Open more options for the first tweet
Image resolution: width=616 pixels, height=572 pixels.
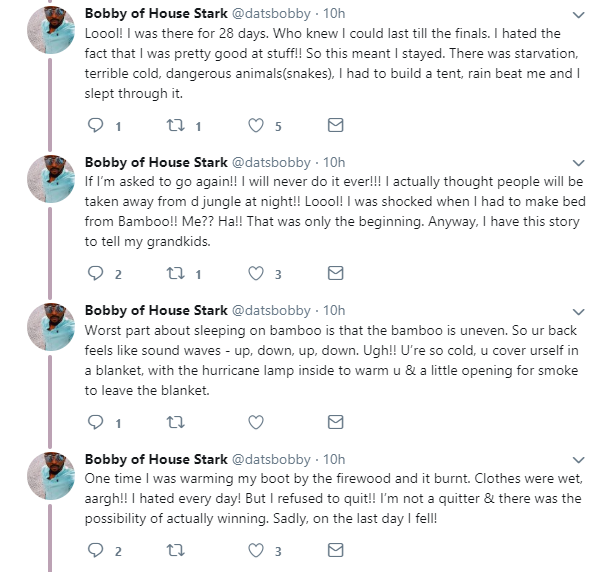coord(579,15)
